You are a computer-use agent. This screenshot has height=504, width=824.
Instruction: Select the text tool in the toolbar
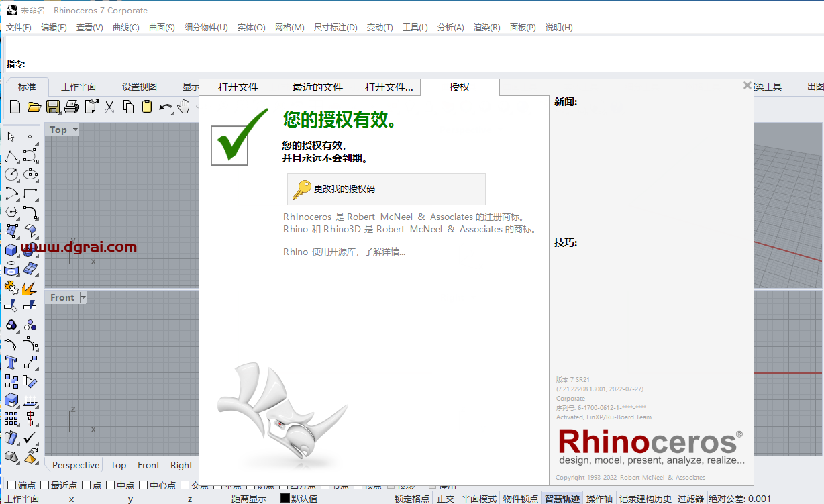click(11, 362)
